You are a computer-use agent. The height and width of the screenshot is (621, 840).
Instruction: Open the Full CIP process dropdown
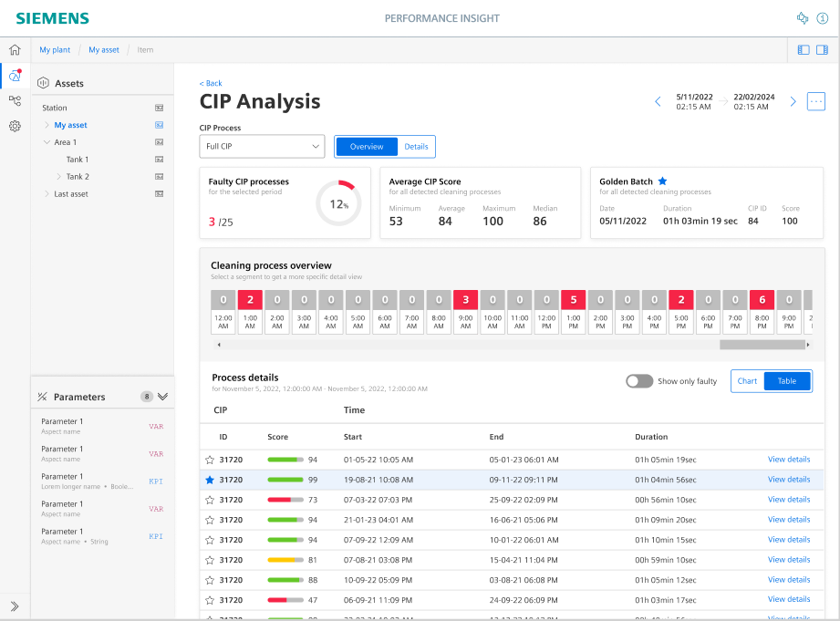pyautogui.click(x=262, y=146)
